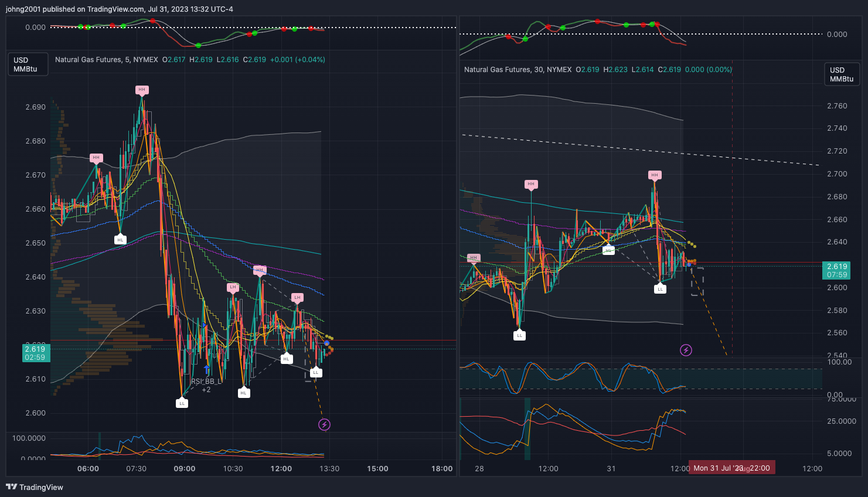Viewport: 868px width, 497px height.
Task: Click the 2.560 price axis value
Action: (837, 333)
